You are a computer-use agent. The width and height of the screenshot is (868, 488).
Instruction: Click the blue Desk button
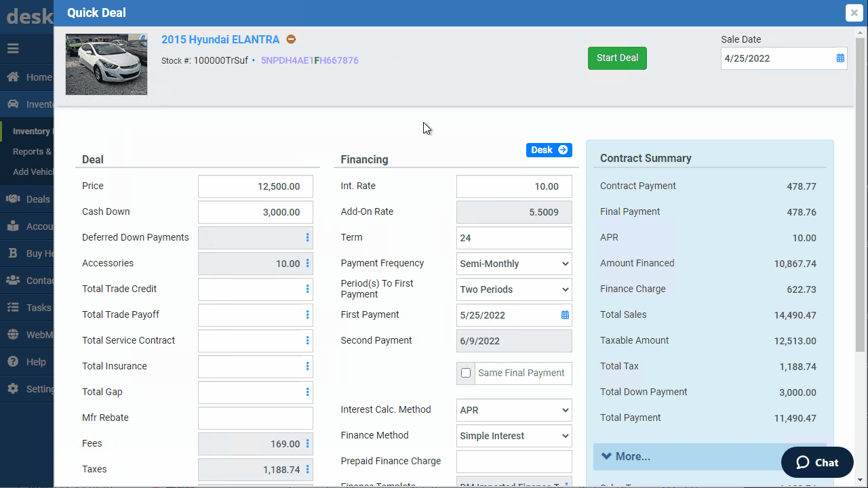point(549,150)
